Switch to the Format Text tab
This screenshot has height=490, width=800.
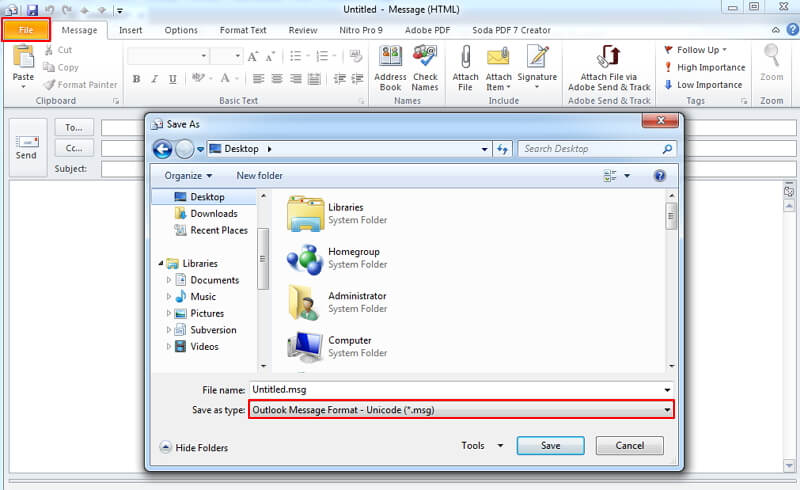(x=243, y=30)
